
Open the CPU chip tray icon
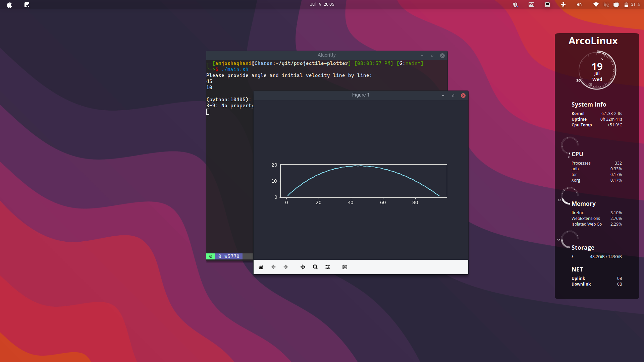pyautogui.click(x=616, y=5)
